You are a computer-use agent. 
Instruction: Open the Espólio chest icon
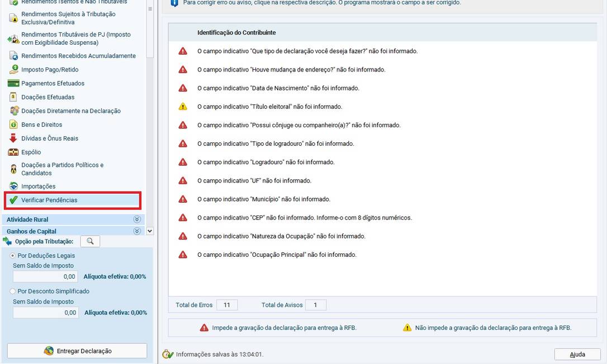click(13, 152)
